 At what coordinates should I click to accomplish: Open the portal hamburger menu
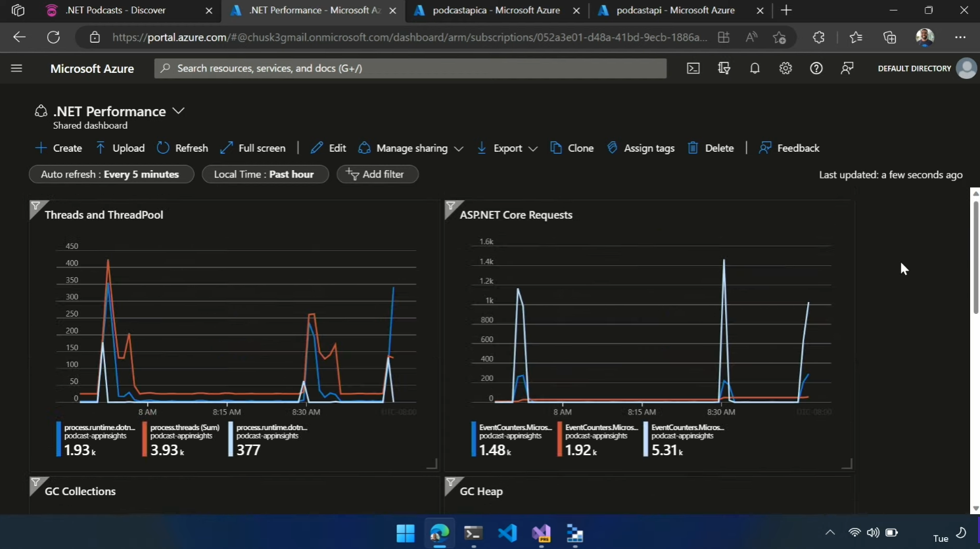pos(16,68)
